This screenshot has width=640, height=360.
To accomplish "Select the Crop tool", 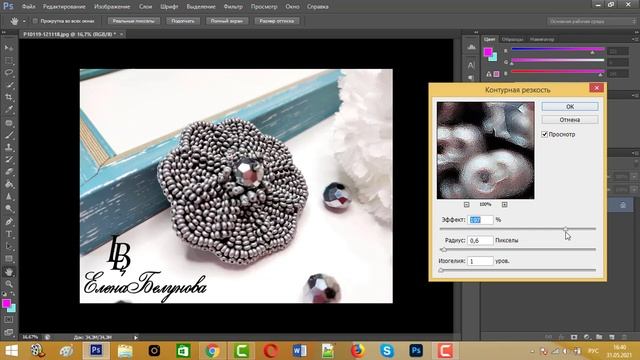I will pyautogui.click(x=9, y=97).
